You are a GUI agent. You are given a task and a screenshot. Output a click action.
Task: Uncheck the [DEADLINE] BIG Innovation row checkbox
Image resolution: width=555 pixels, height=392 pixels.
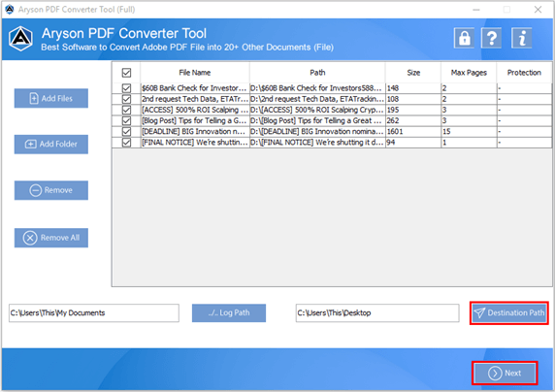click(x=126, y=131)
